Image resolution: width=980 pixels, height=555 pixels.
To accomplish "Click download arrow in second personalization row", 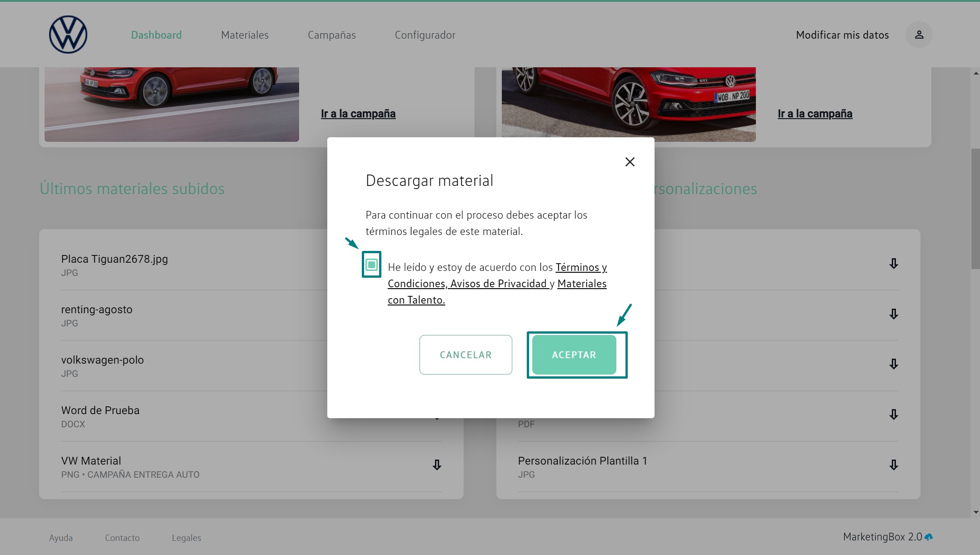I will (893, 314).
